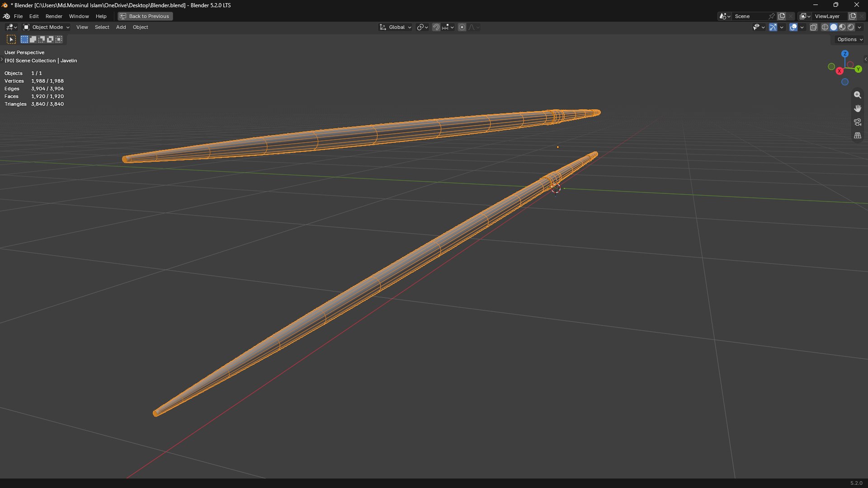Screen dimensions: 868x488
Task: Choose the Invert selection mode icon
Action: pos(50,40)
